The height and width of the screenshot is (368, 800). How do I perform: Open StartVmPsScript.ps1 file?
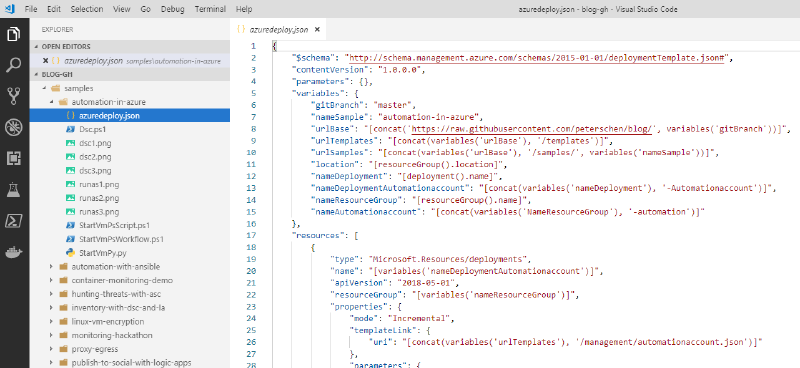(130, 225)
